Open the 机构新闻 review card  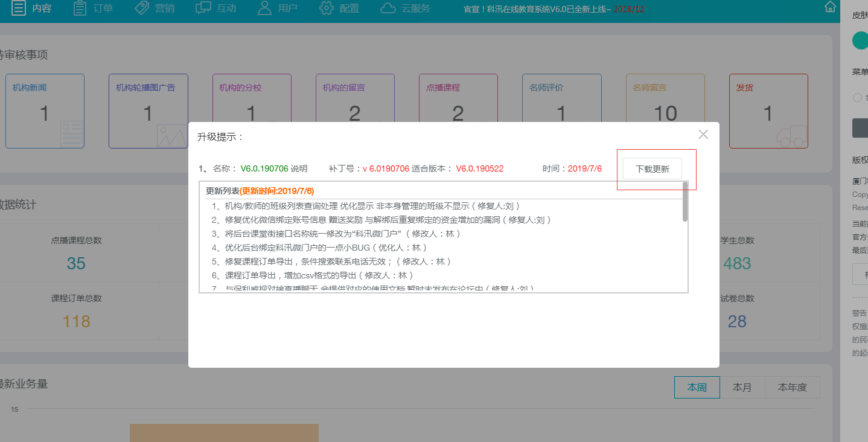[45, 111]
